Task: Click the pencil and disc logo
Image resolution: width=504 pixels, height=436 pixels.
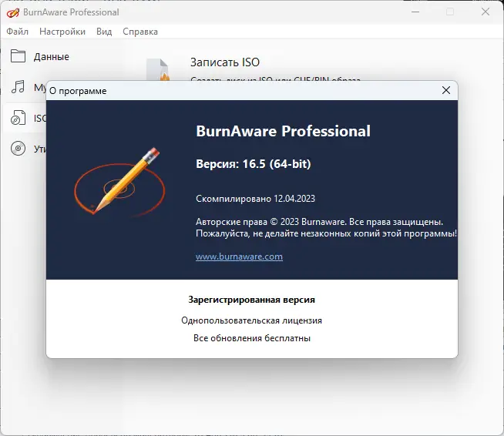Action: click(x=119, y=182)
